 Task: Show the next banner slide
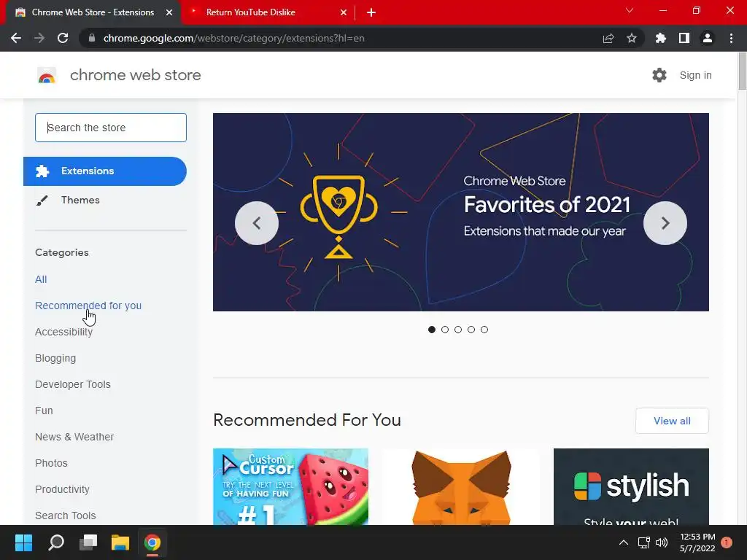[665, 223]
